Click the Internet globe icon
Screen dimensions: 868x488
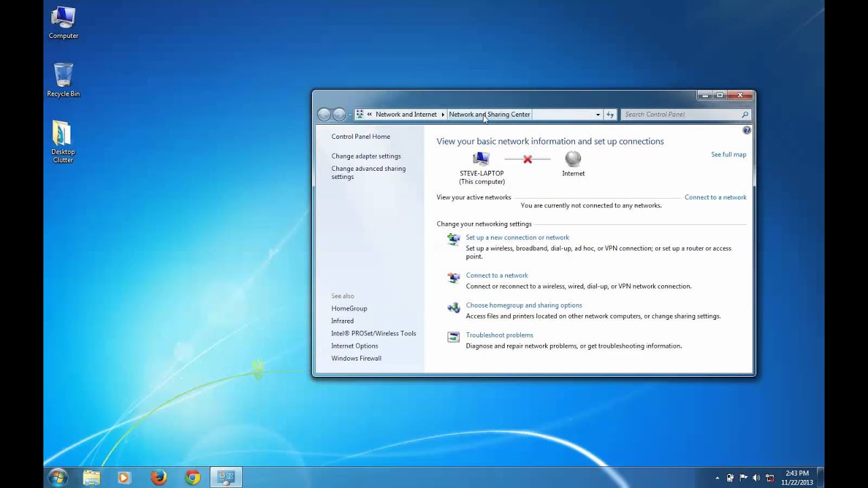pyautogui.click(x=573, y=159)
